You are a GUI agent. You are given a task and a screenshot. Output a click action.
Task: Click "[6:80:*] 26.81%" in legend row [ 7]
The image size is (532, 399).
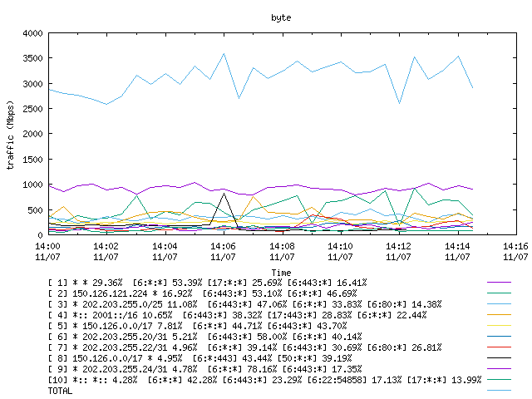[x=405, y=347]
